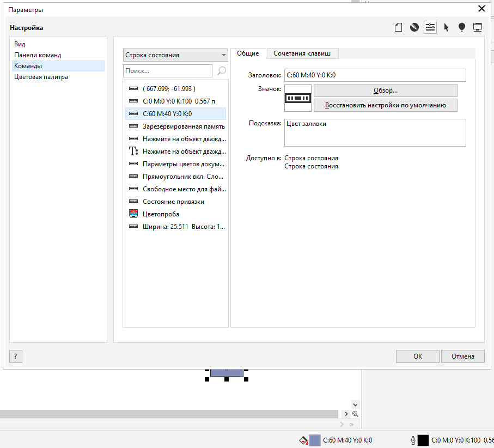Open the Tools settings cursor icon
Screen dimensions: 494x448
click(446, 27)
